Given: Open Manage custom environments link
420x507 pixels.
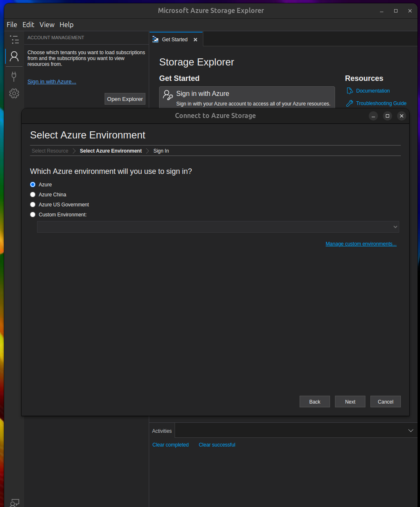Looking at the screenshot, I should pos(361,243).
